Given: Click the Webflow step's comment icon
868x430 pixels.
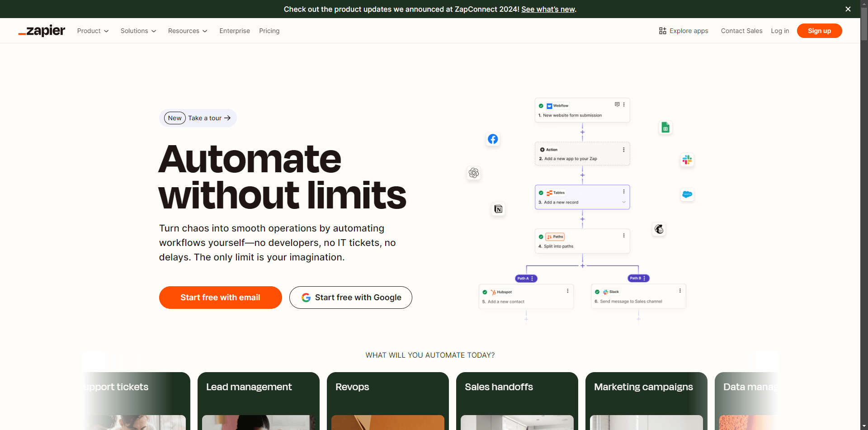Looking at the screenshot, I should pos(617,104).
